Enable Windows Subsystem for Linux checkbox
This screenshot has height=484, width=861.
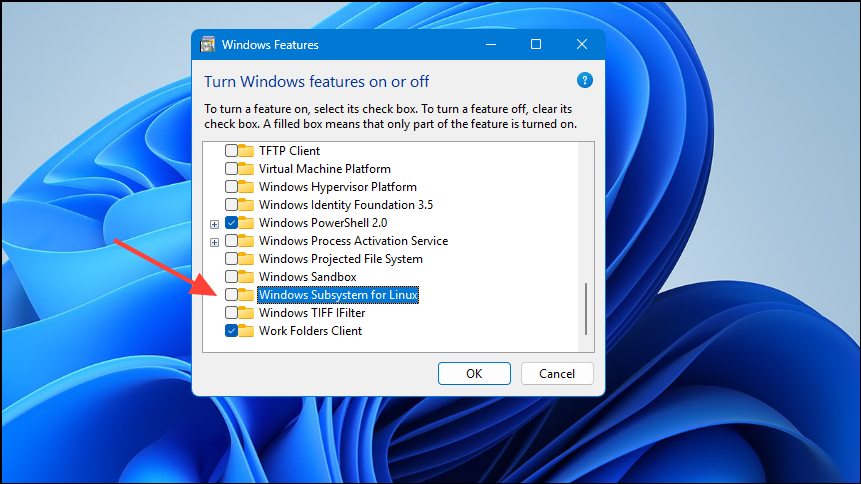coord(231,295)
